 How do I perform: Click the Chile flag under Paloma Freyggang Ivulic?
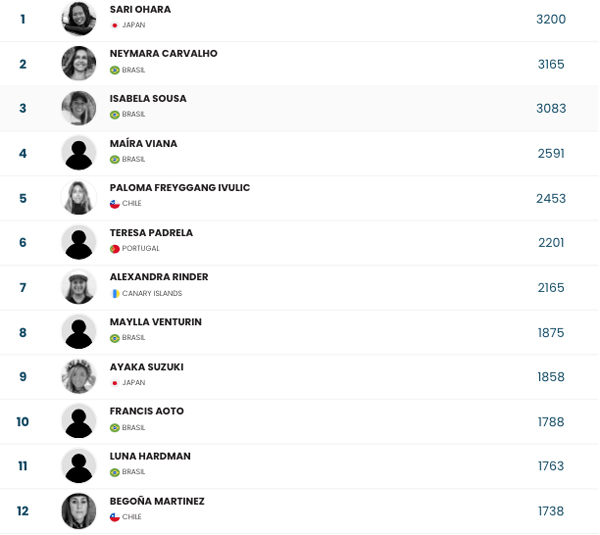pyautogui.click(x=115, y=204)
